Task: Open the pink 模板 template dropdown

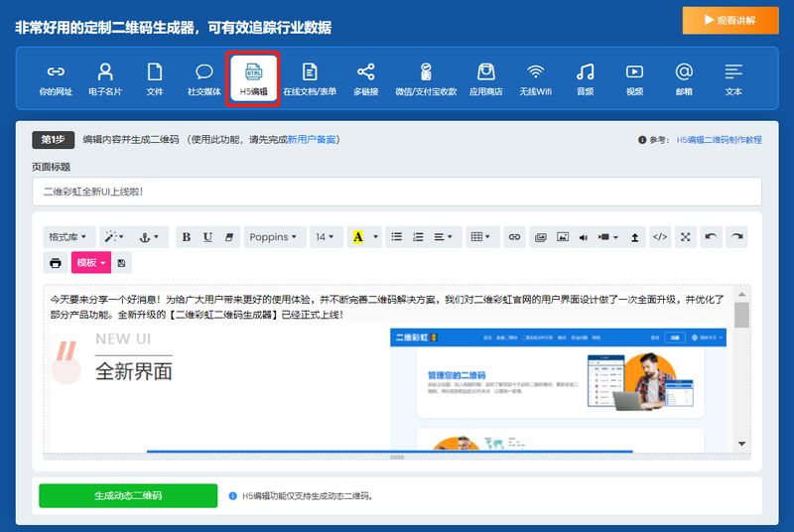Action: (x=91, y=263)
